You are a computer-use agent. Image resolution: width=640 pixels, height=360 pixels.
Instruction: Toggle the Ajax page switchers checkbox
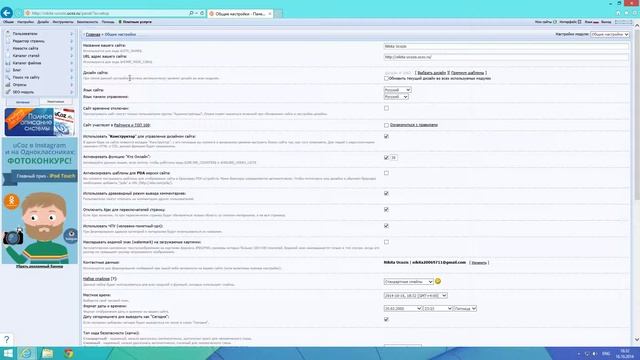click(x=386, y=209)
